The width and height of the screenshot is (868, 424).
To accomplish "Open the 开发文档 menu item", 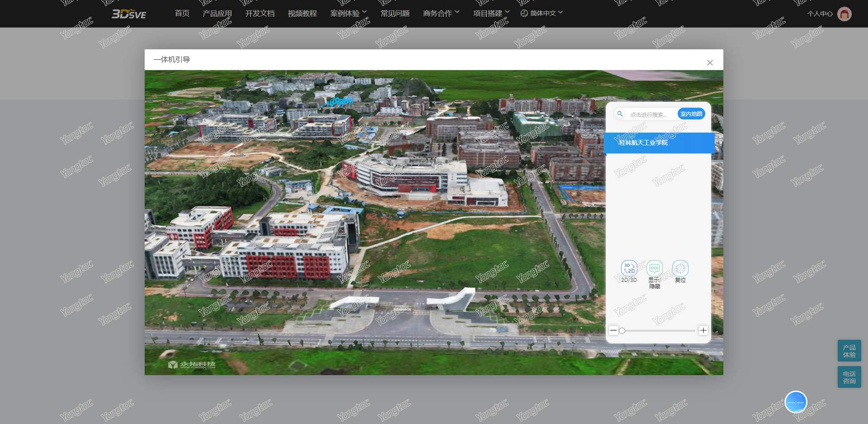I will (259, 13).
